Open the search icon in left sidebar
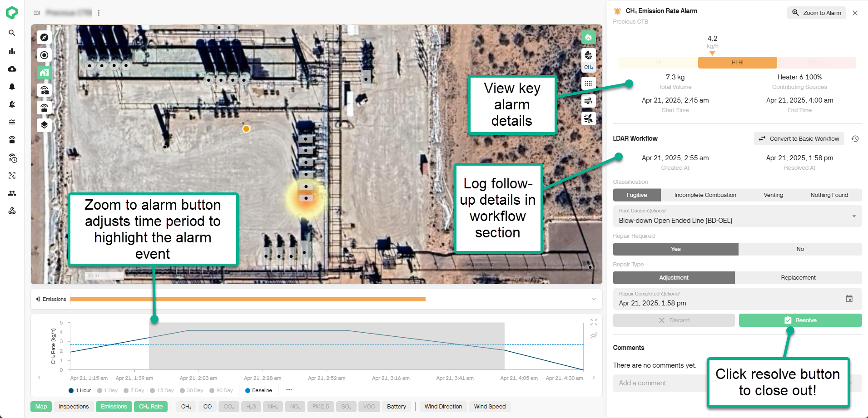 point(12,33)
